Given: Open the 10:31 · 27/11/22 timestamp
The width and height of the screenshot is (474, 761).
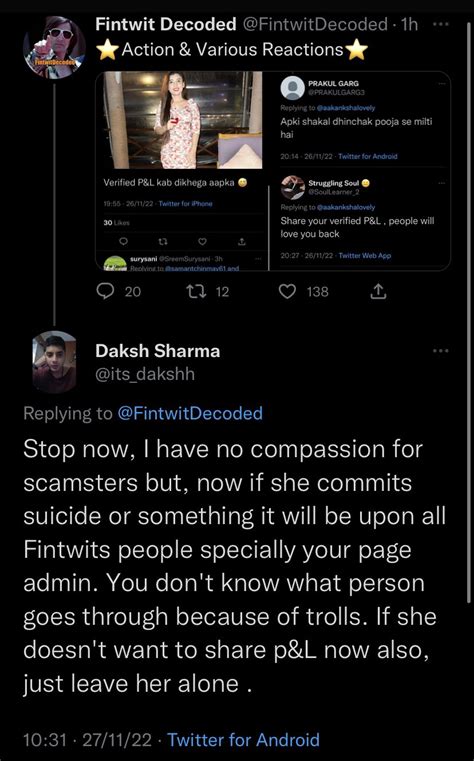Looking at the screenshot, I should click(87, 740).
